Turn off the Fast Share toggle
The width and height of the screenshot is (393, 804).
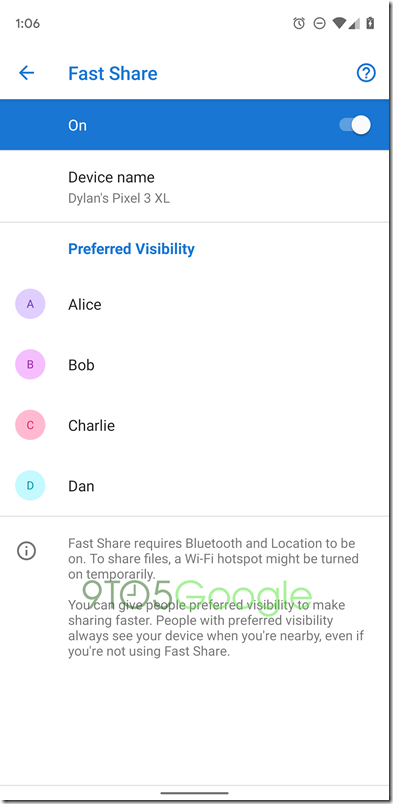tap(355, 125)
